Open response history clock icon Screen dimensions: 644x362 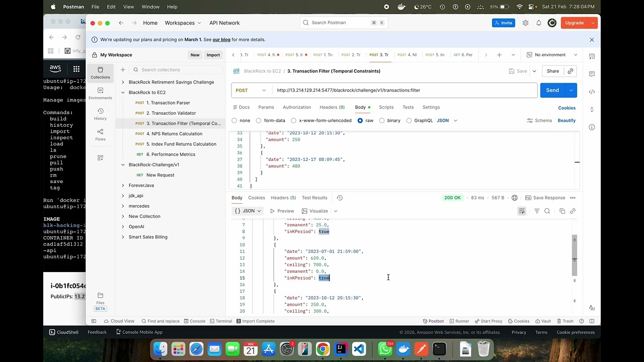coord(340,198)
